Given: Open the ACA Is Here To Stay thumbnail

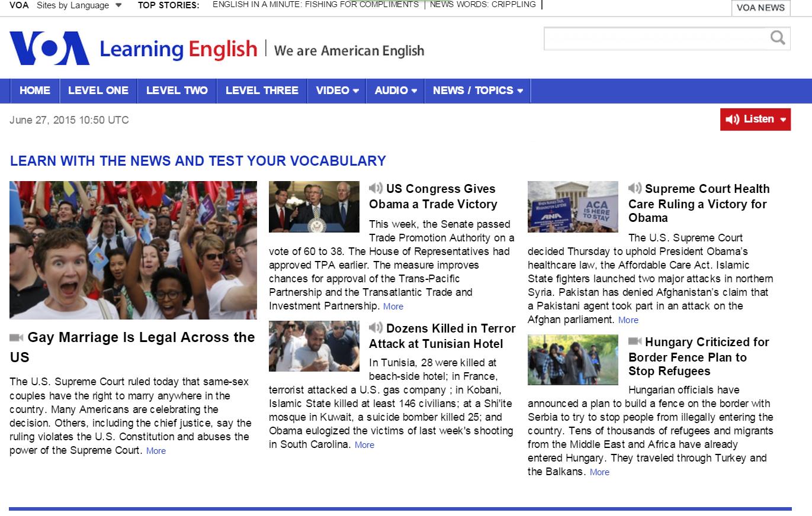Looking at the screenshot, I should tap(573, 207).
